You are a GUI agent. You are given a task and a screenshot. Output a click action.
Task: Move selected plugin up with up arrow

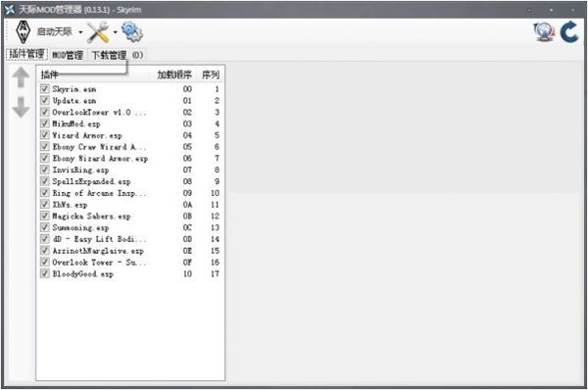click(21, 77)
